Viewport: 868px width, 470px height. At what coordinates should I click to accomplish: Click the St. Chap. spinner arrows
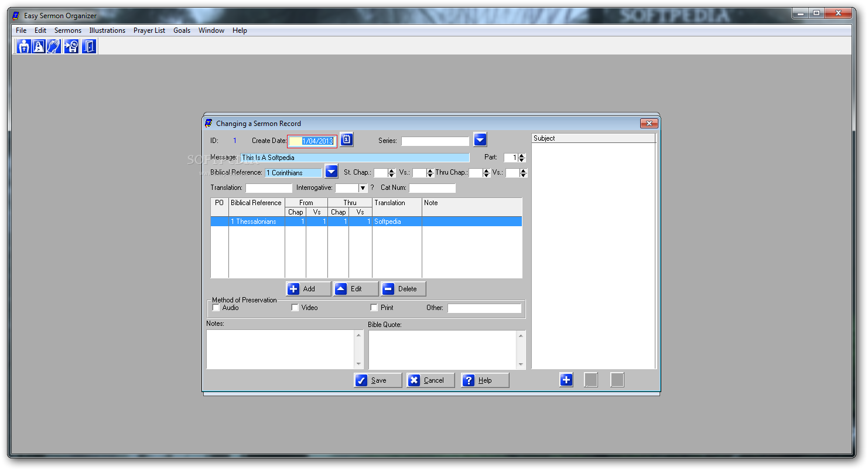[392, 173]
